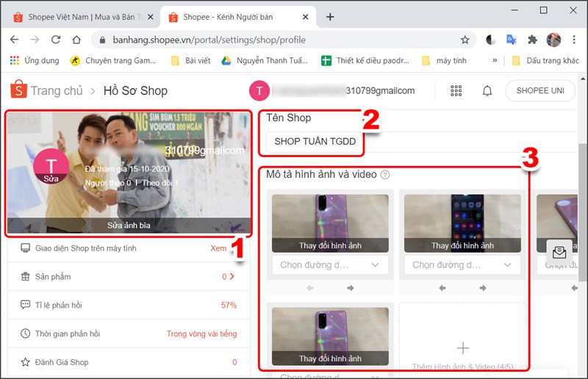Open the Extensions puzzle icon
Screen dimensions: 588x379
(532, 40)
